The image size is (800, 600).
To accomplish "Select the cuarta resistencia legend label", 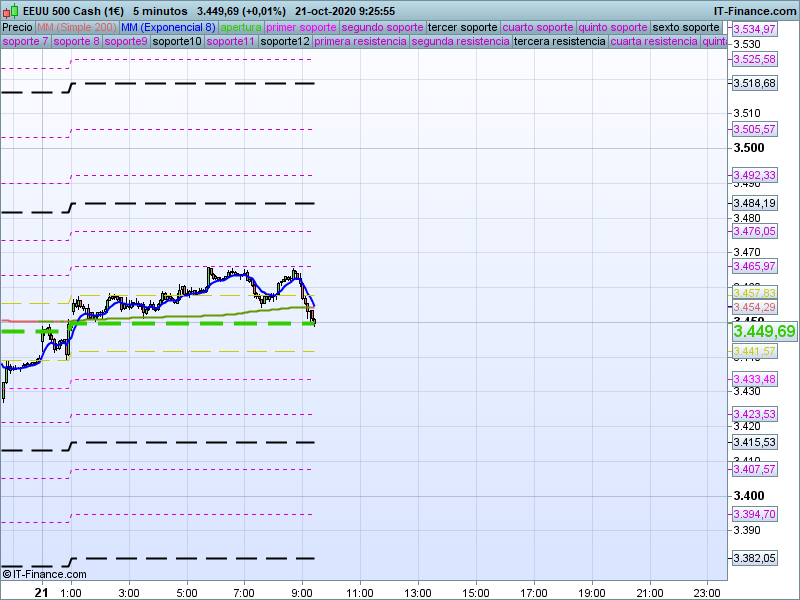I will pos(654,42).
